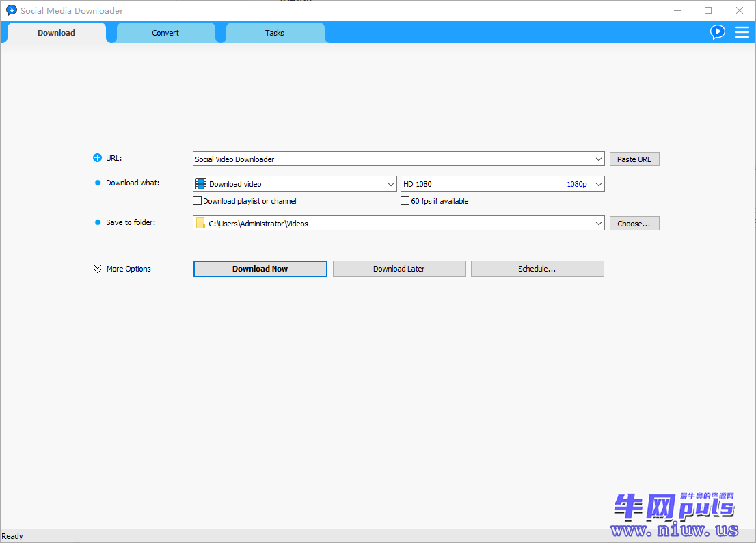The width and height of the screenshot is (756, 543).
Task: Open the hamburger menu icon
Action: [742, 32]
